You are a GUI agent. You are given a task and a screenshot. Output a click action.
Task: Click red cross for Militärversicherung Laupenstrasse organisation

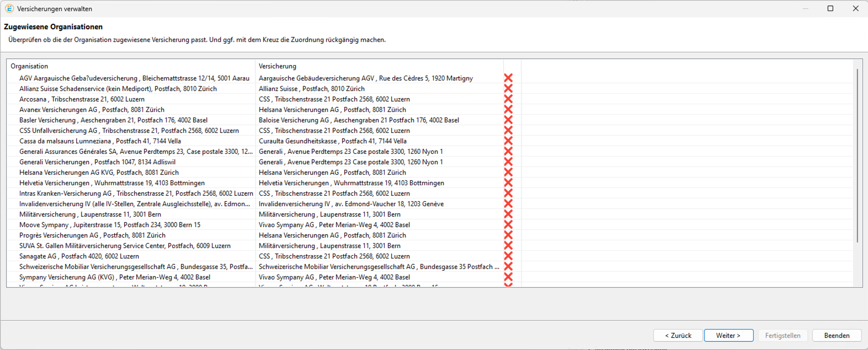pos(508,214)
